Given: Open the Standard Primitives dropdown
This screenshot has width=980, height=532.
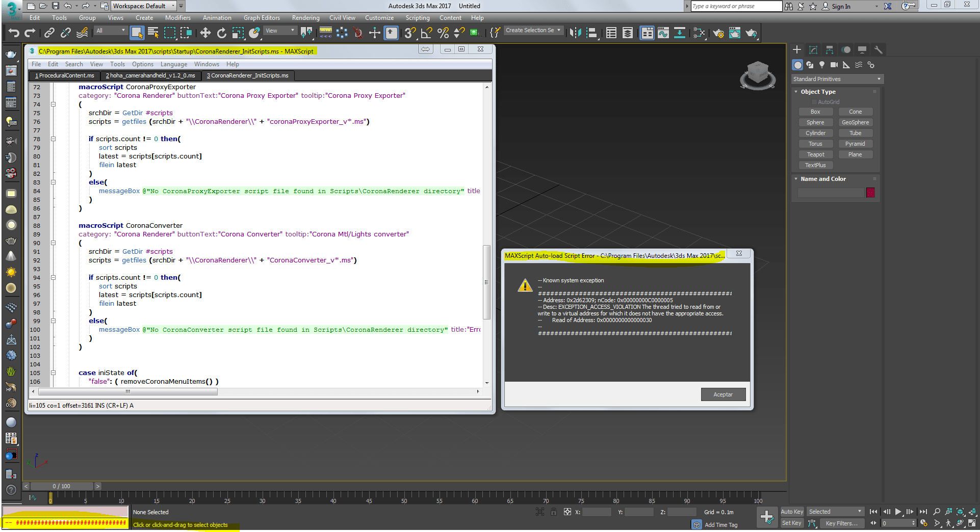Looking at the screenshot, I should pyautogui.click(x=836, y=79).
